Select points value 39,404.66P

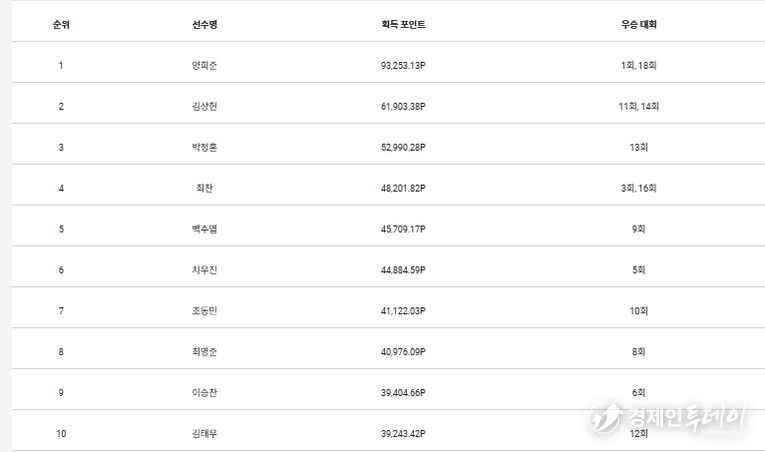(x=403, y=392)
